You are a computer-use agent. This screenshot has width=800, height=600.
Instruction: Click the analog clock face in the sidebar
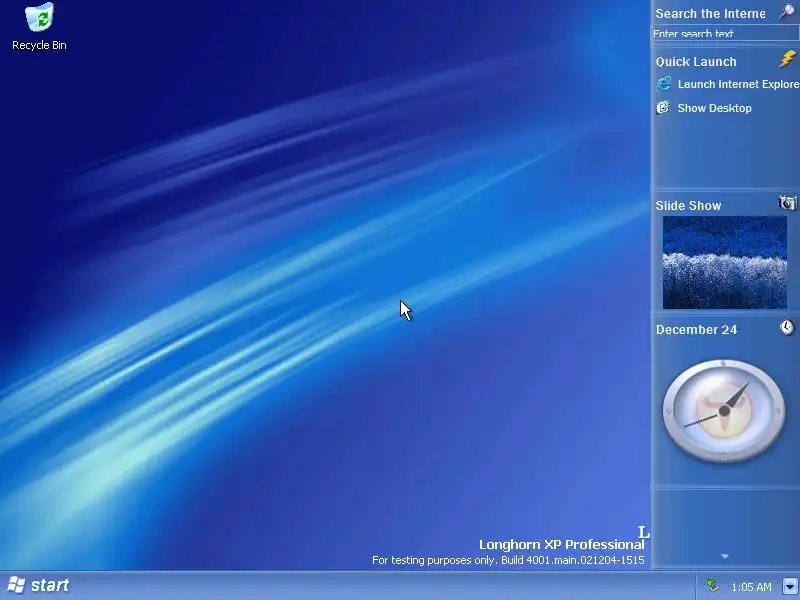click(x=723, y=411)
